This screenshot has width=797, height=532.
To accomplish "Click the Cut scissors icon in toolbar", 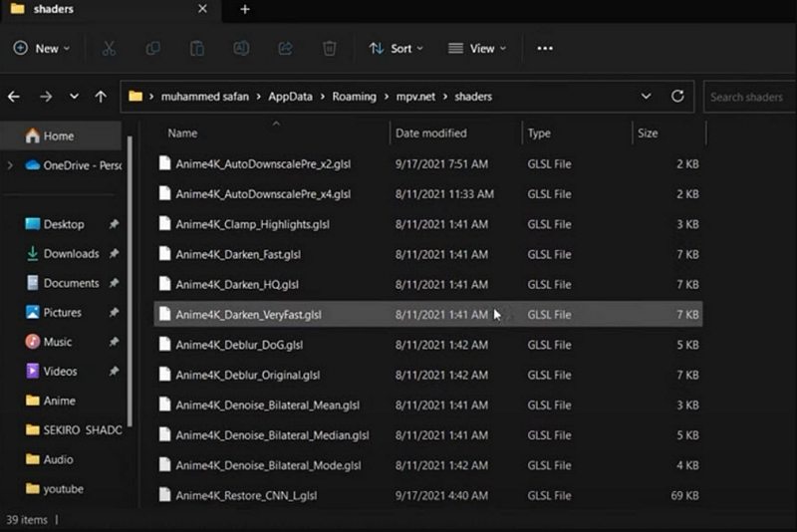I will pyautogui.click(x=109, y=48).
